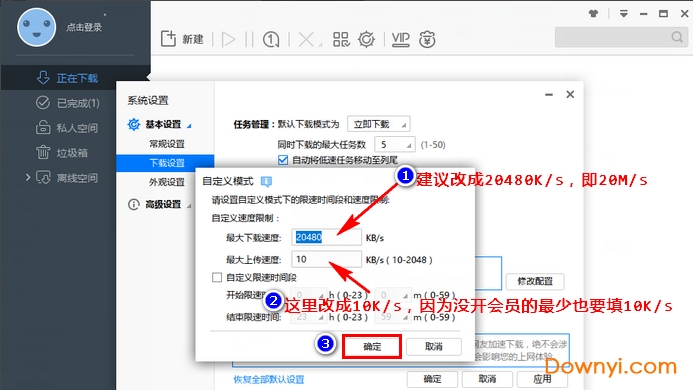
Task: Select 下载设置 in the settings menu
Action: coord(165,163)
